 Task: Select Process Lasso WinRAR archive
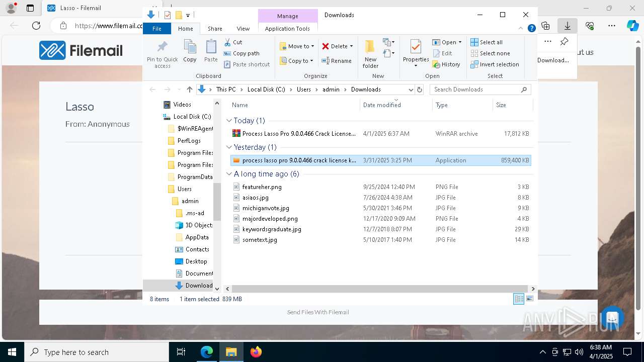(x=380, y=134)
